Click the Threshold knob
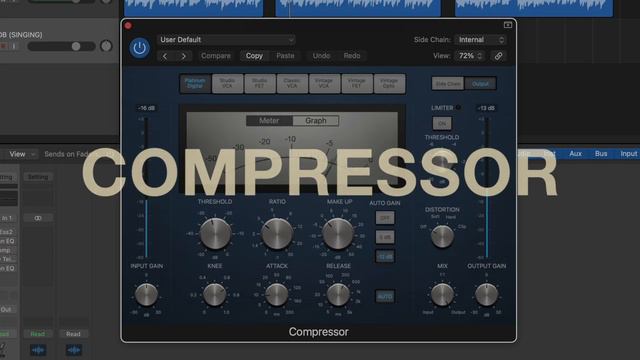 coord(215,234)
